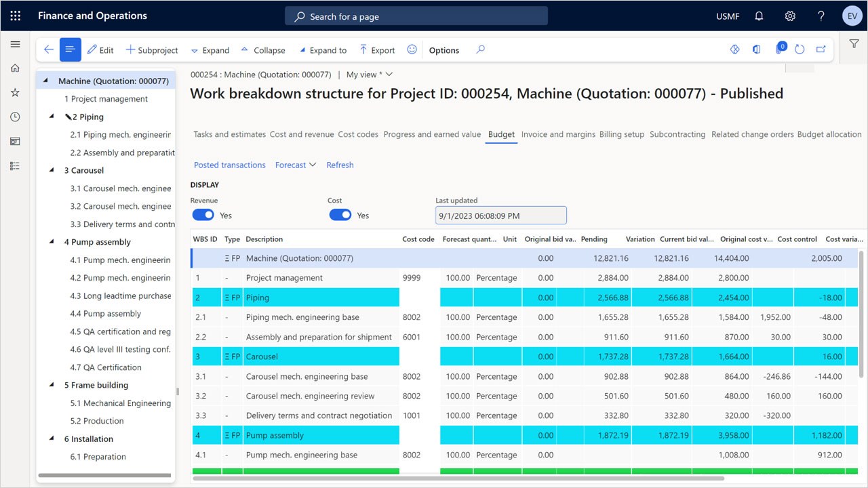Open the Options menu in the toolbar
868x488 pixels.
444,50
